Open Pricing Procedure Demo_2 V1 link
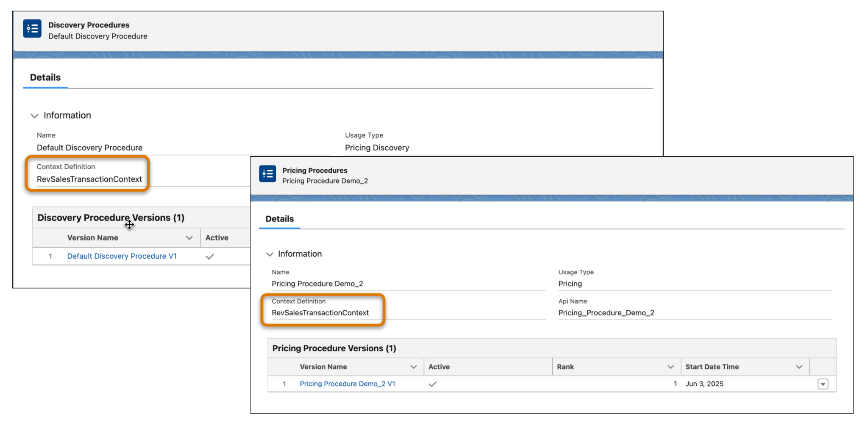The width and height of the screenshot is (868, 431). tap(348, 384)
